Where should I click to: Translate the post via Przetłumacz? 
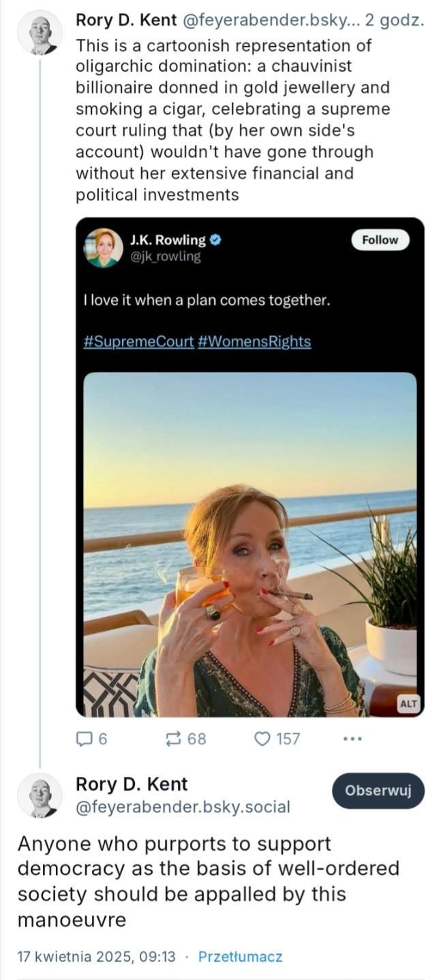pos(240,957)
